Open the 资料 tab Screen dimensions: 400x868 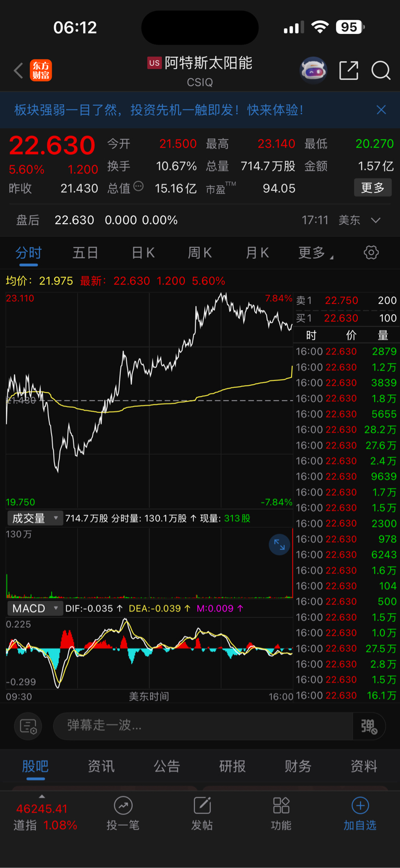click(364, 766)
